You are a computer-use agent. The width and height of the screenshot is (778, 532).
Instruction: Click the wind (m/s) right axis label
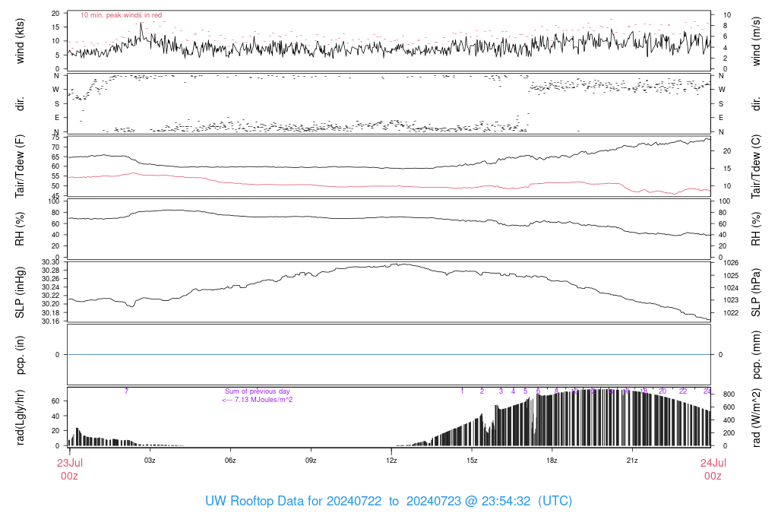tap(757, 40)
